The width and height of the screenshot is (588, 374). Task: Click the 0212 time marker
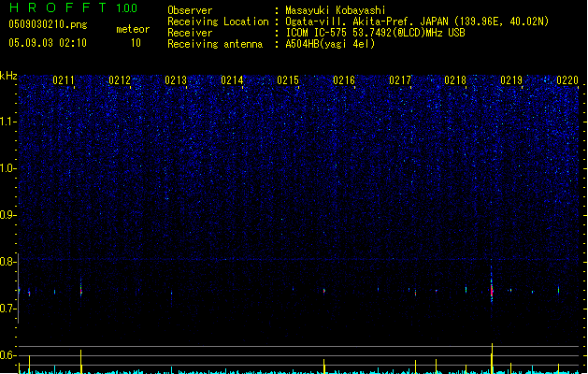click(120, 80)
